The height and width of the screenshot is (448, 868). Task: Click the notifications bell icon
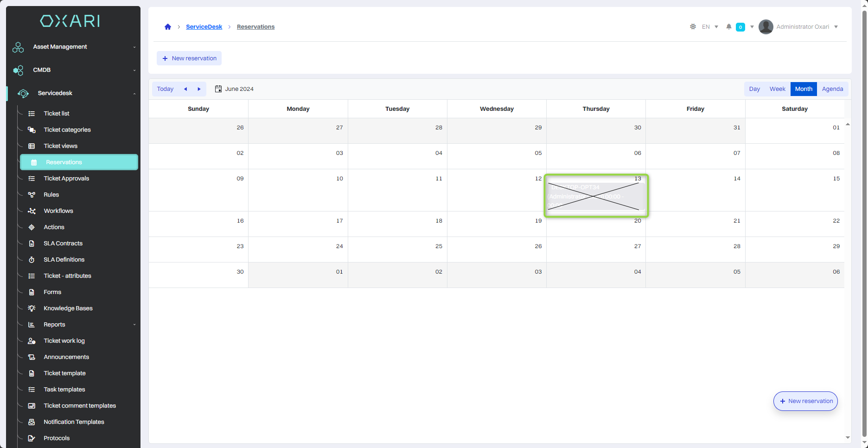tap(729, 27)
